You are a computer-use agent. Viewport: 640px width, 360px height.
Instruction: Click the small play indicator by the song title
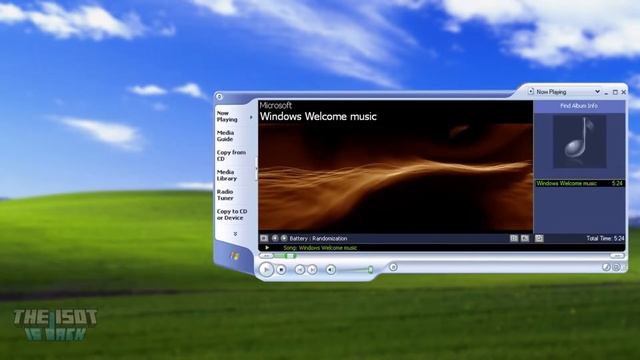pyautogui.click(x=267, y=248)
